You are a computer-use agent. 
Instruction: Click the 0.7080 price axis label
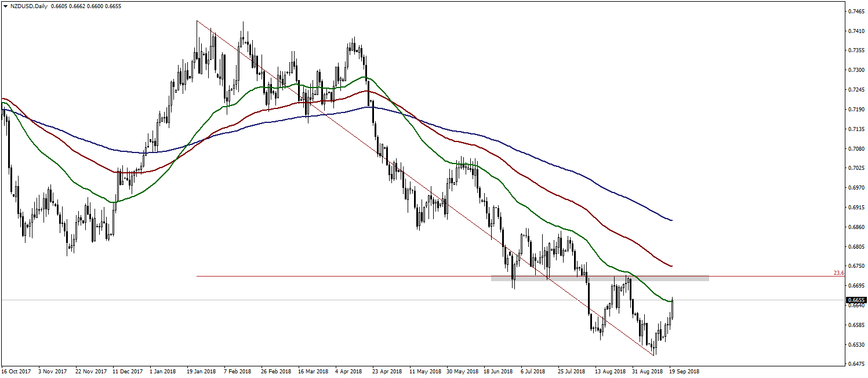(x=856, y=149)
